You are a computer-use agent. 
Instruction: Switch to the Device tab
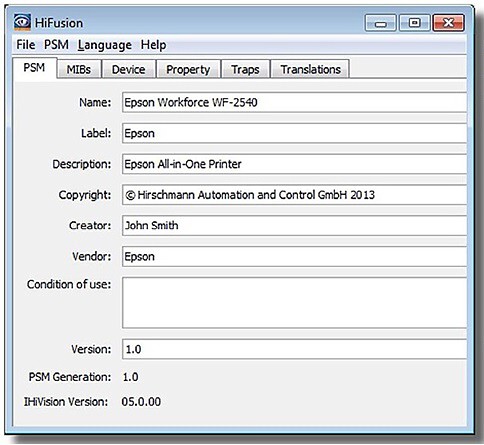pos(128,69)
